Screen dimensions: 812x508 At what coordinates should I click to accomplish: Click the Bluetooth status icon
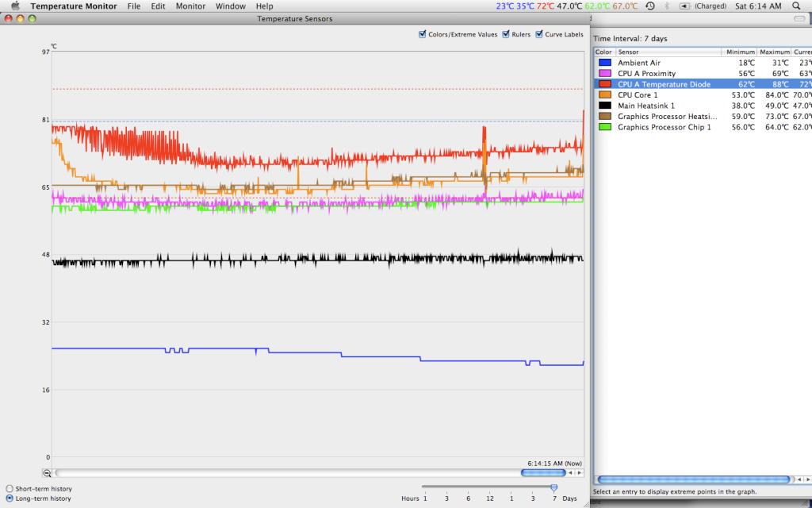(667, 6)
